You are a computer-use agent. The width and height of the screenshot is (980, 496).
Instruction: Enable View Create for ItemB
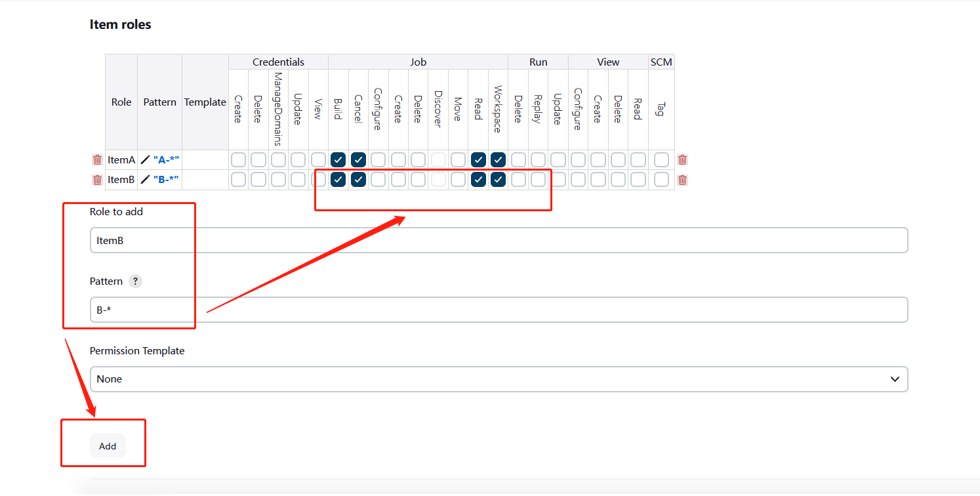(598, 180)
